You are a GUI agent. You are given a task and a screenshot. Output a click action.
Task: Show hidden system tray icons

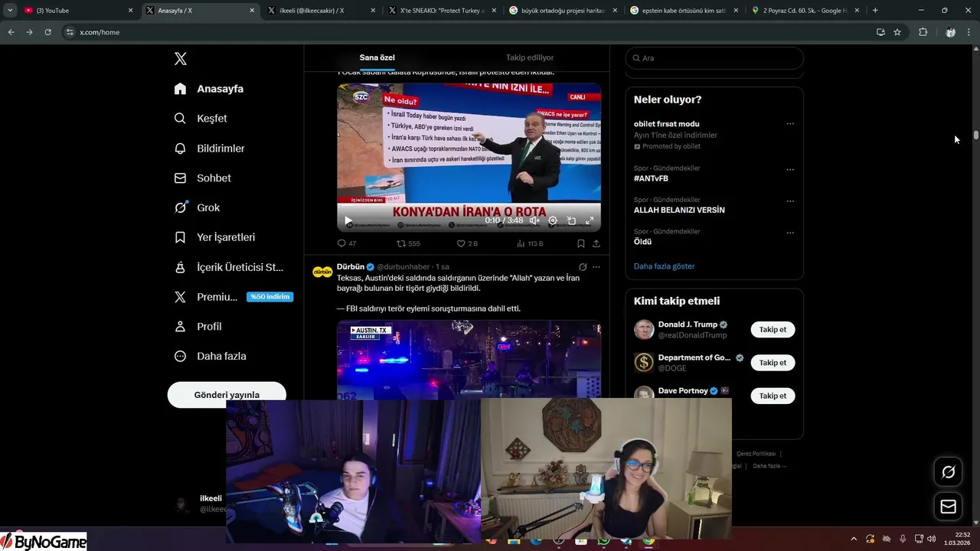[x=854, y=539]
